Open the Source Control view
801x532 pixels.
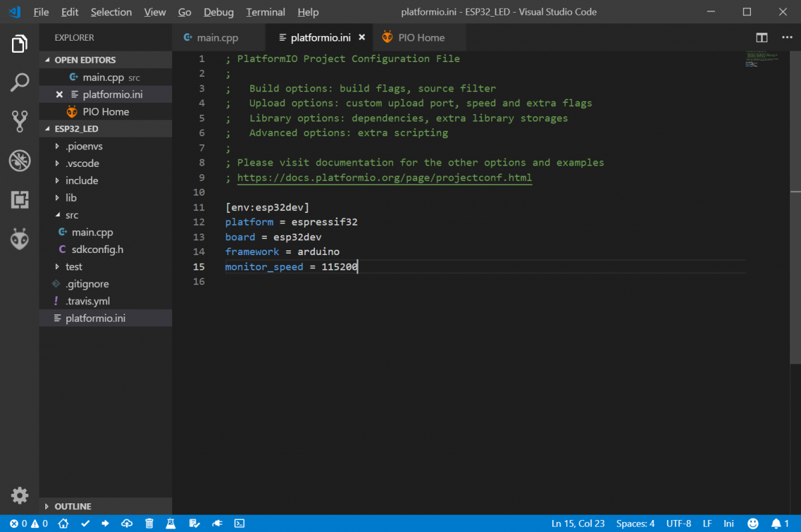pos(19,121)
